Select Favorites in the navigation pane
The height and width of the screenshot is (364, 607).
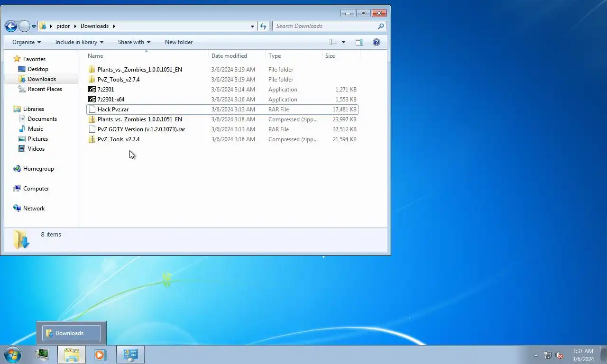34,59
